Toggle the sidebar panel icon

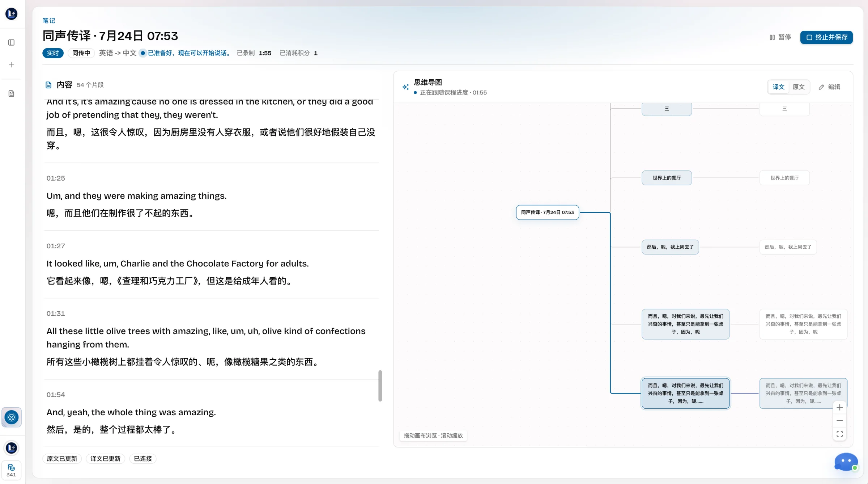pyautogui.click(x=12, y=43)
